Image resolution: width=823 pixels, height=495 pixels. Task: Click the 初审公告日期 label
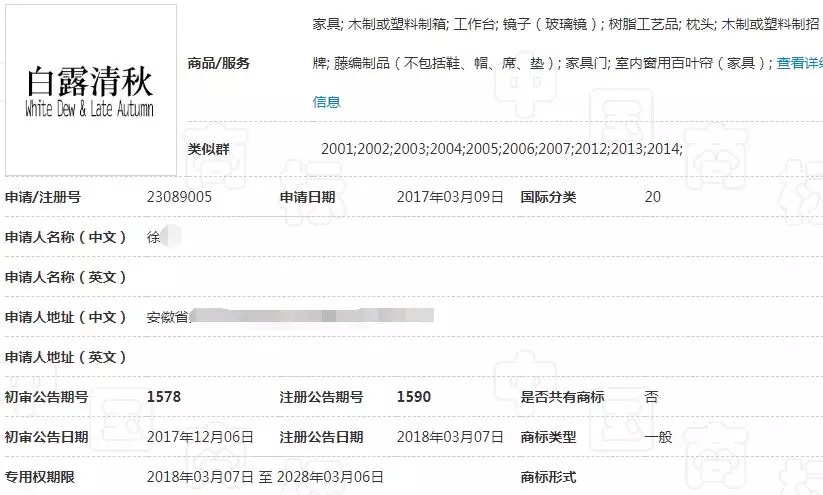47,437
